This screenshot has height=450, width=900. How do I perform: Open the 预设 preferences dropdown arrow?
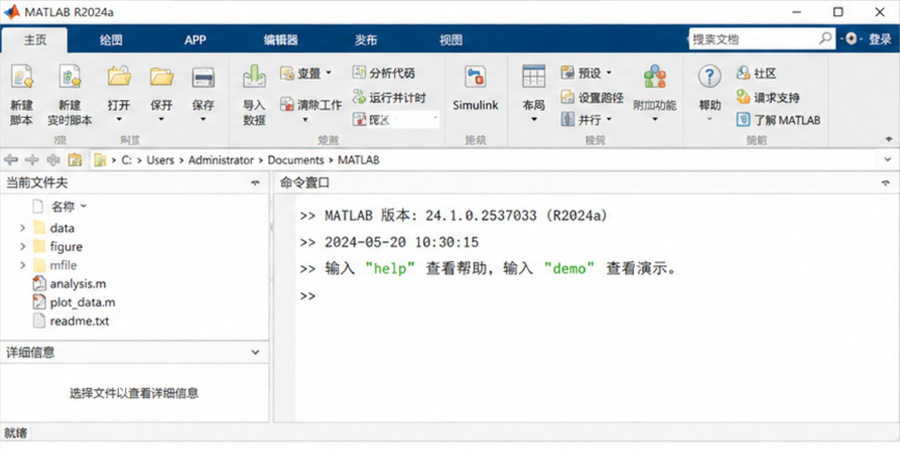(609, 73)
